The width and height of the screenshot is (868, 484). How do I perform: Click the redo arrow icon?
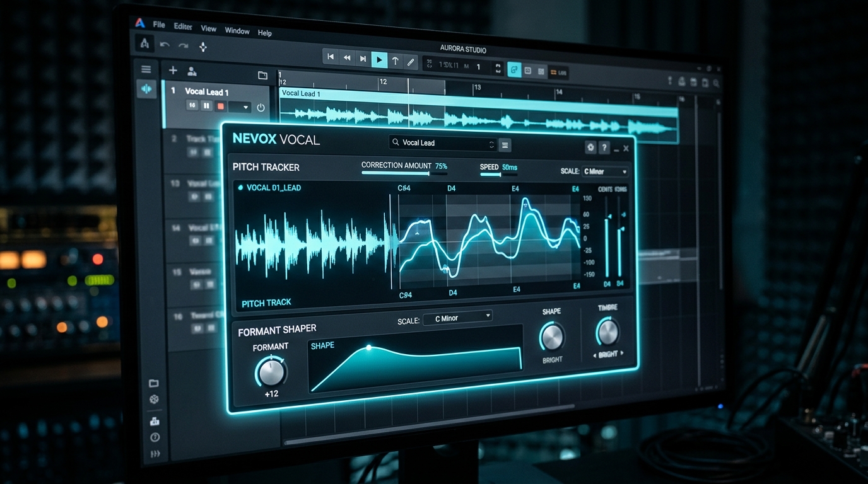[184, 45]
